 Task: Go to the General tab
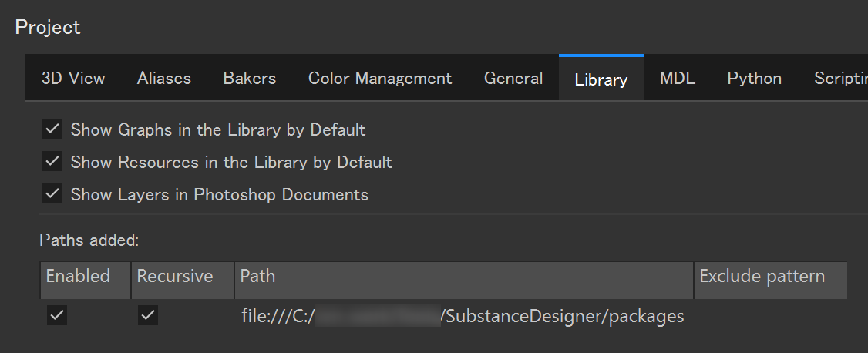[513, 78]
